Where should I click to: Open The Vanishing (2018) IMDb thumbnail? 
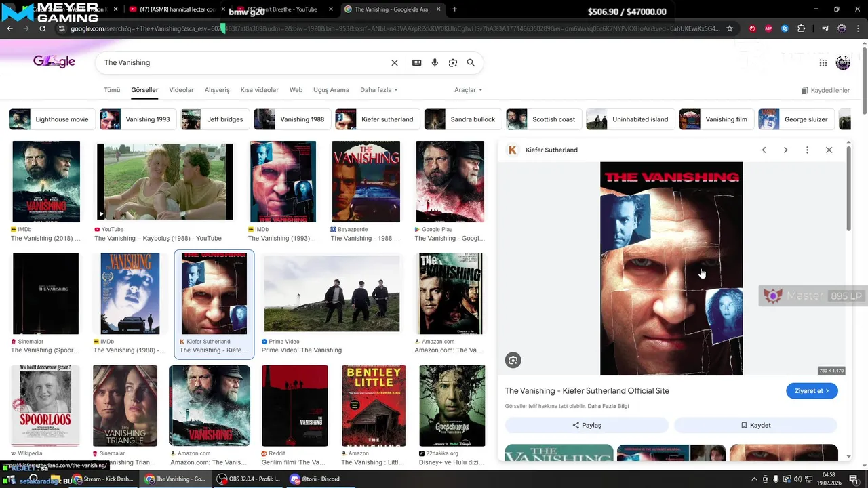[x=46, y=182]
